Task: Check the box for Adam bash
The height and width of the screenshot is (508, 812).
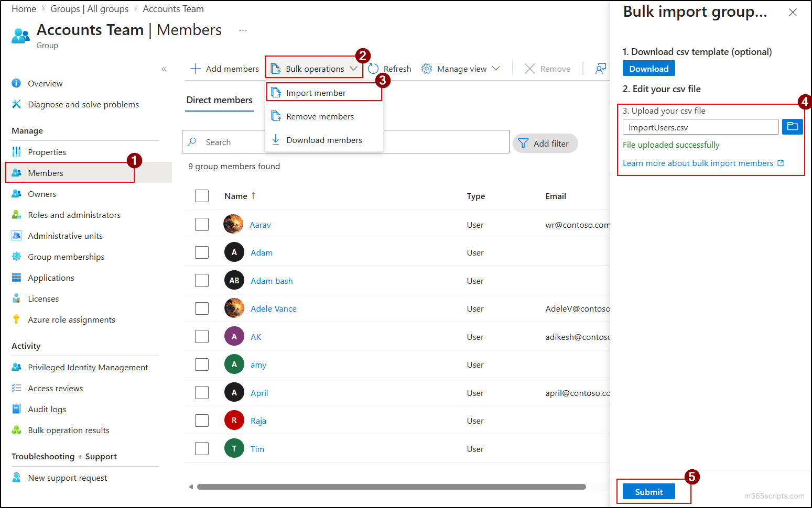Action: click(202, 281)
